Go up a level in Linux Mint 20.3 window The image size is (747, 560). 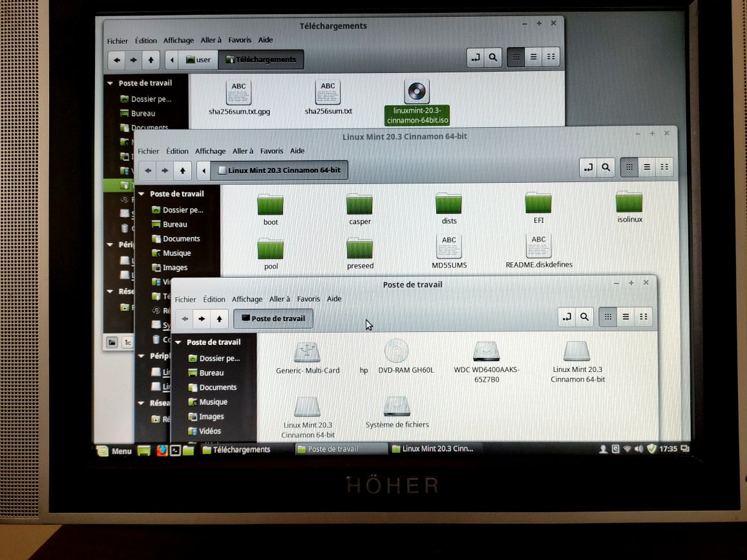tap(182, 171)
